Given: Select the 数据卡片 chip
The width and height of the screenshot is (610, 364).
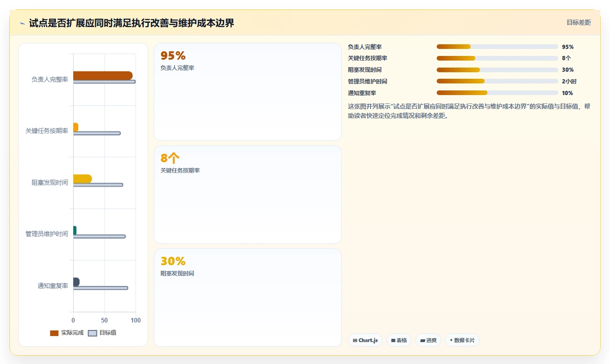Looking at the screenshot, I should [462, 340].
